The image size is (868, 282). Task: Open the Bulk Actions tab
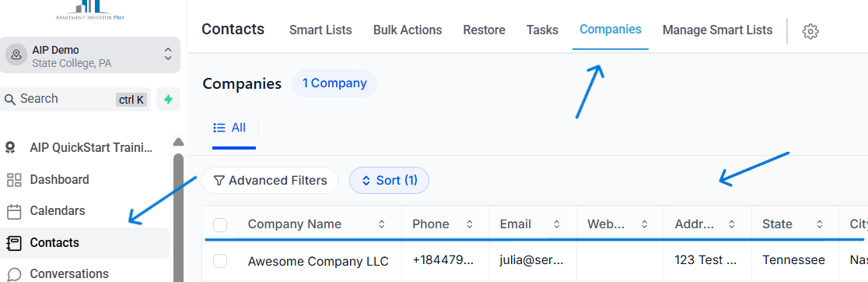click(408, 30)
